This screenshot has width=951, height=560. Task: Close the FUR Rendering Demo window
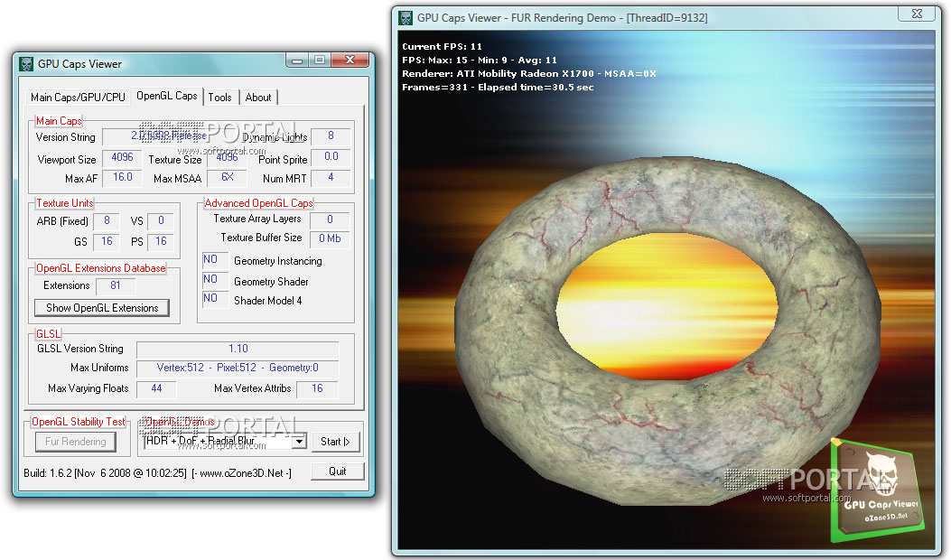(917, 14)
